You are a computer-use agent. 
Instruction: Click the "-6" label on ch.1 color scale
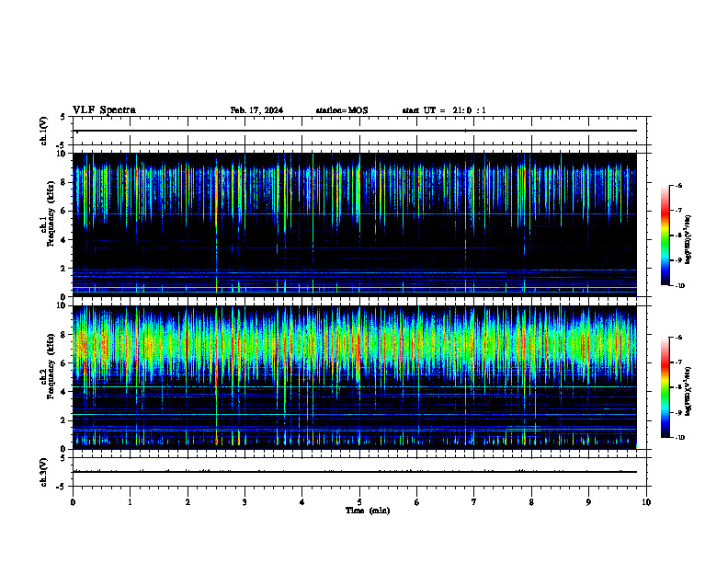click(x=677, y=185)
